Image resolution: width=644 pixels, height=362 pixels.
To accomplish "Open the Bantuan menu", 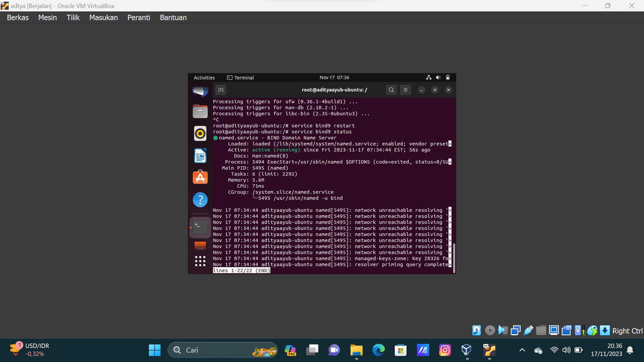I will tap(173, 17).
